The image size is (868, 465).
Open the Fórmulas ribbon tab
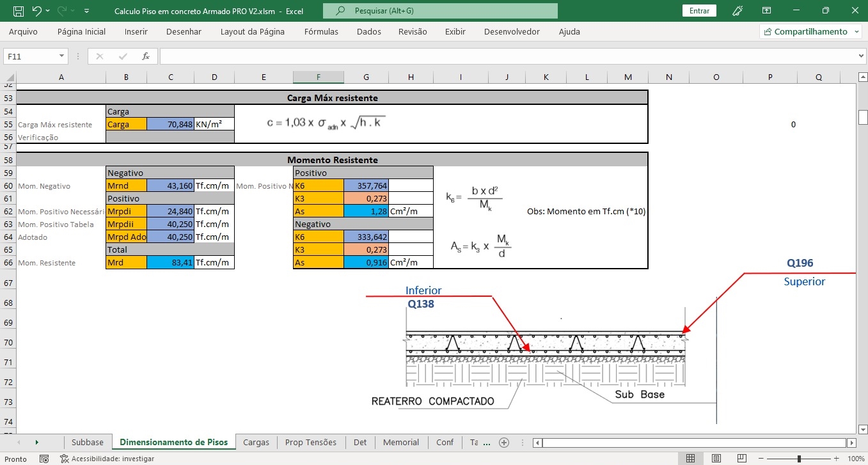click(x=321, y=31)
